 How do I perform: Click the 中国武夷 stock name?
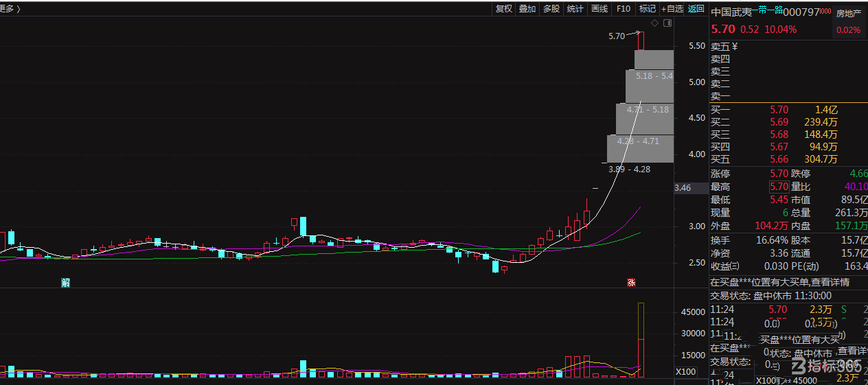click(731, 12)
